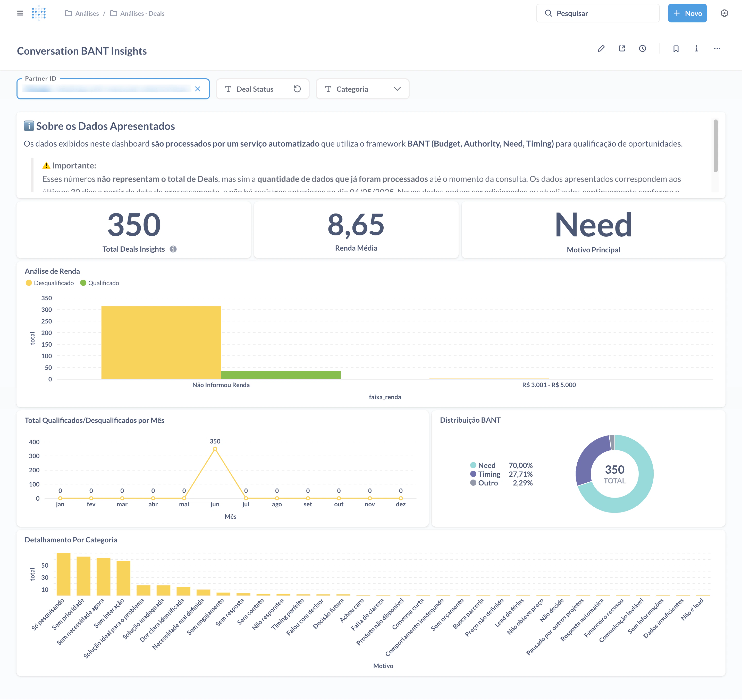
Task: Show dashboard info panel
Action: [696, 48]
